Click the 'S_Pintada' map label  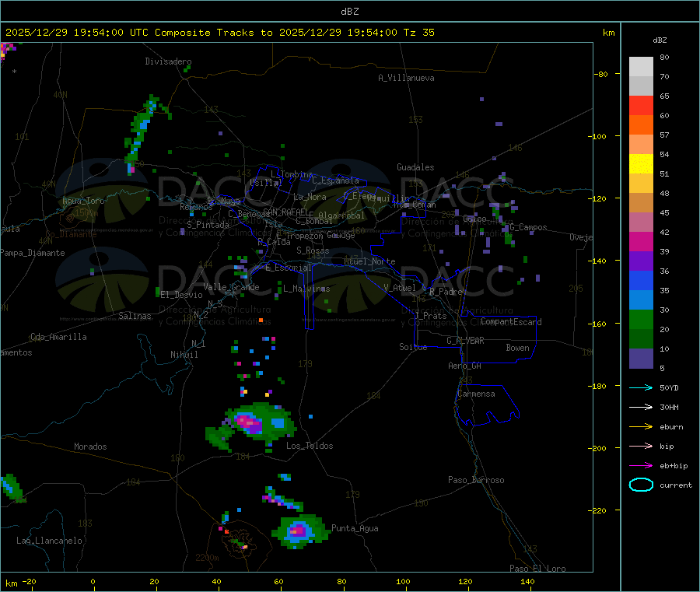tap(208, 225)
